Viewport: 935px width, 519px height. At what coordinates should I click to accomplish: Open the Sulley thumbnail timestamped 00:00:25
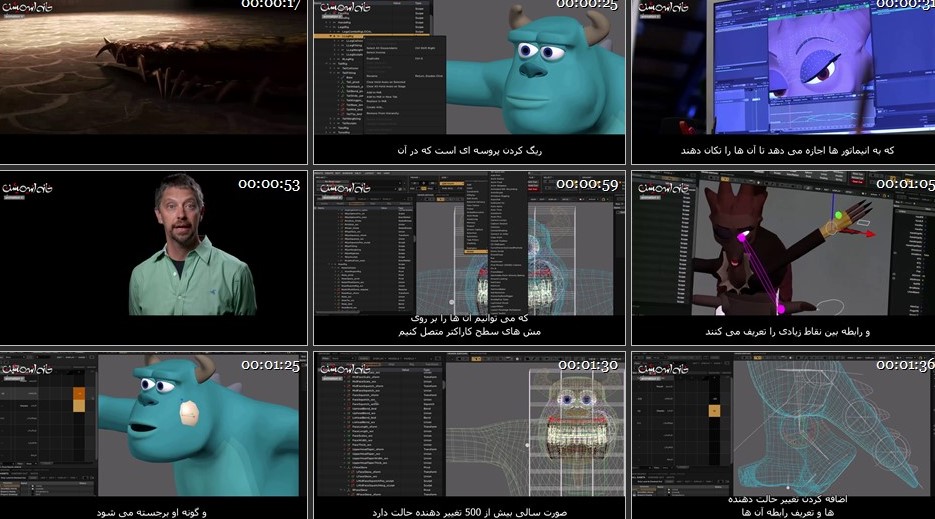[469, 82]
